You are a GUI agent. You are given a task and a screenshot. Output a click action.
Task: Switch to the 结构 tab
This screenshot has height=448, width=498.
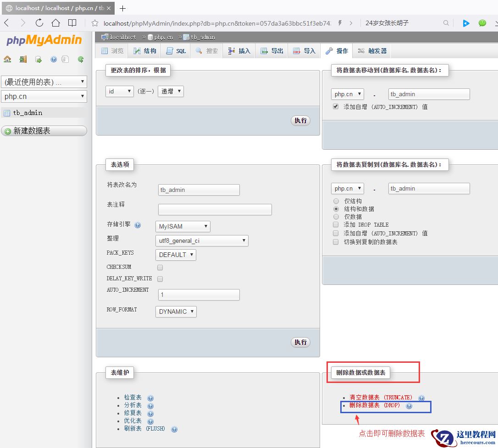(144, 51)
